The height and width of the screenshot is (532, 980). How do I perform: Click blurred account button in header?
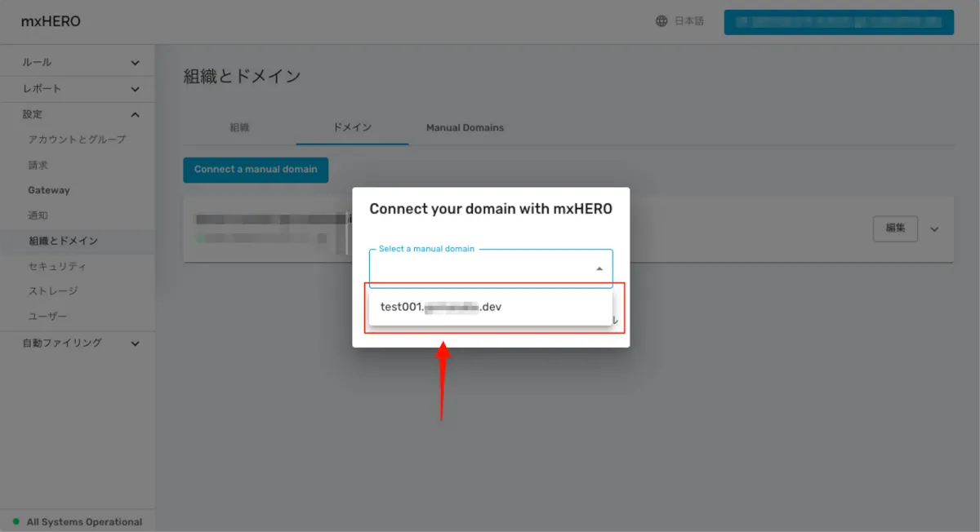pos(839,22)
